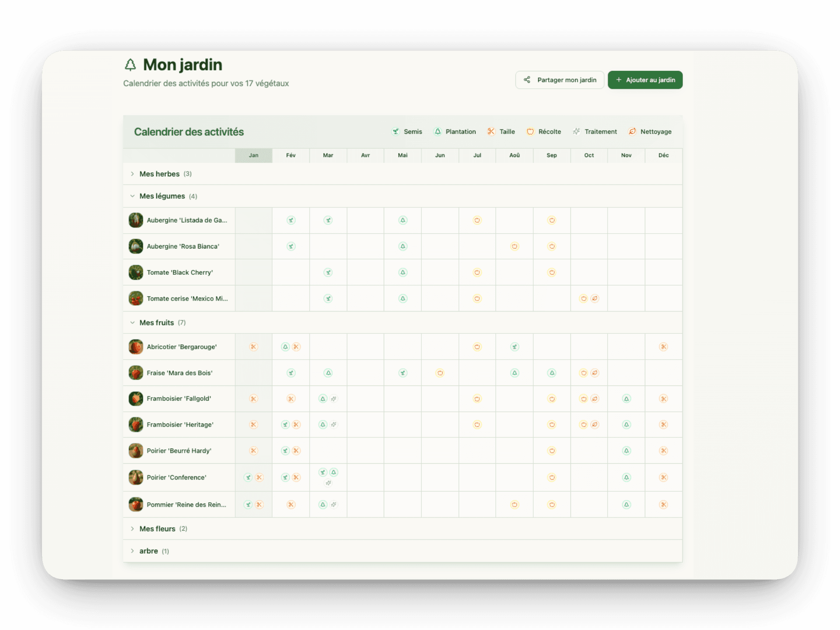The height and width of the screenshot is (630, 840).
Task: Click the Traitement legend icon
Action: [576, 132]
